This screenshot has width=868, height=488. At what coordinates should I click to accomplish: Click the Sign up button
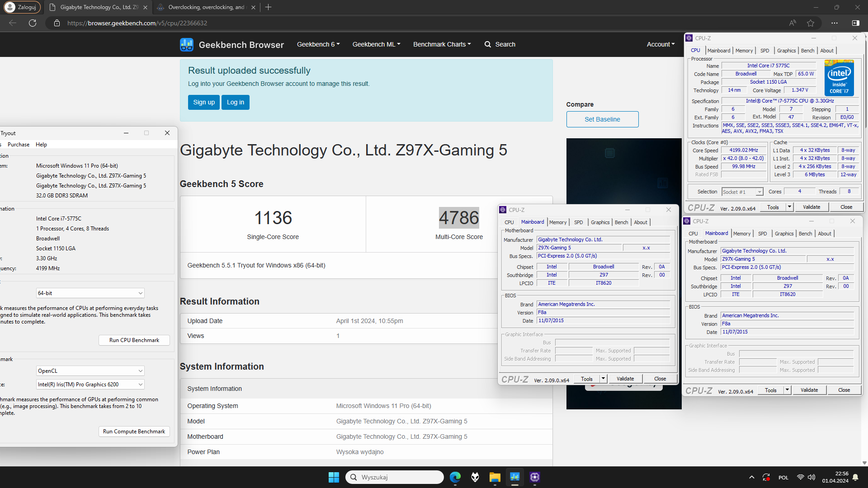[204, 102]
